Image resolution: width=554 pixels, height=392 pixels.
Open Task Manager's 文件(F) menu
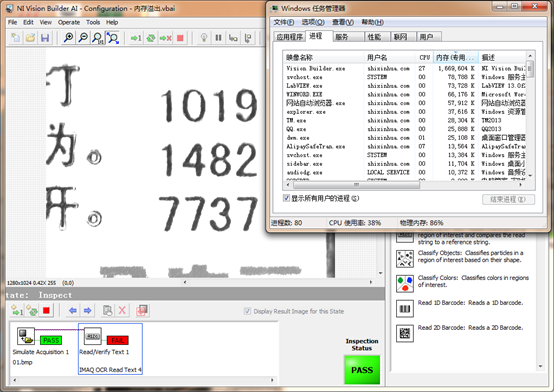[284, 22]
